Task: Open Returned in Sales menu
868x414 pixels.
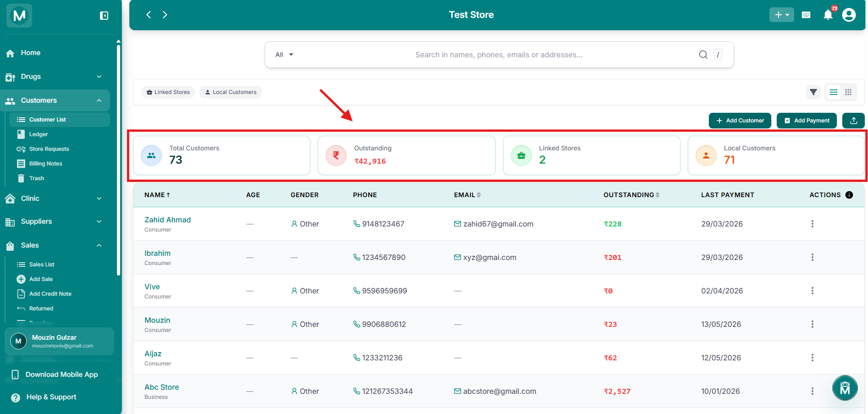Action: tap(60, 309)
